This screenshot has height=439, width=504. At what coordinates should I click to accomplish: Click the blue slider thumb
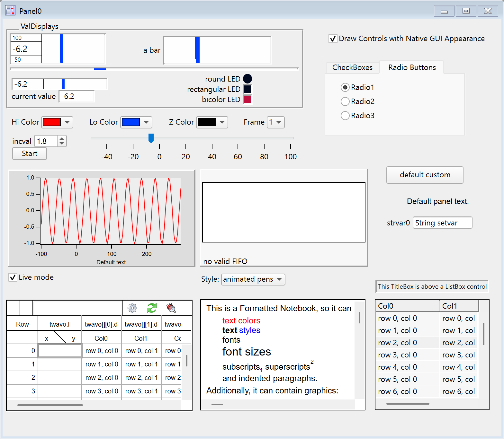[151, 138]
